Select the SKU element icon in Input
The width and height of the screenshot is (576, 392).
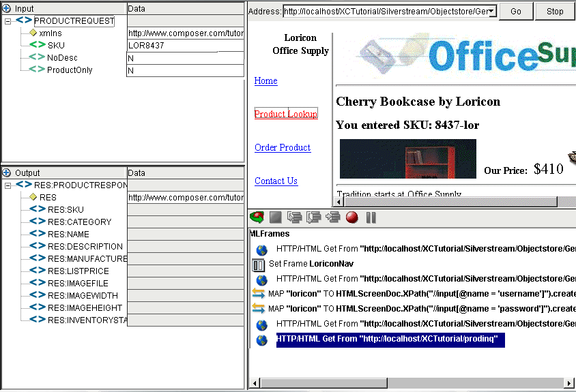(38, 45)
